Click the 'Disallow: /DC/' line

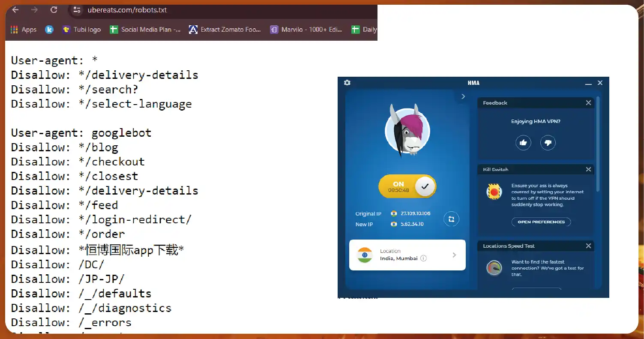tap(58, 264)
